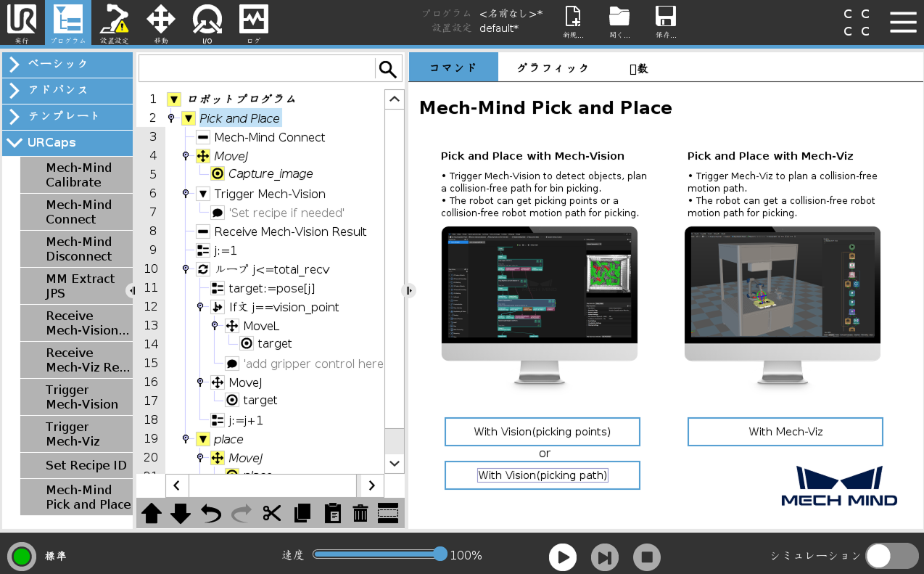Cut the selected node with scissors
This screenshot has height=574, width=924.
pos(272,514)
